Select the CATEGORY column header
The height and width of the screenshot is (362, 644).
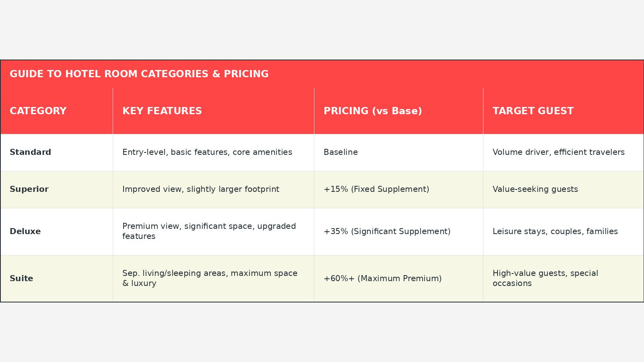pyautogui.click(x=57, y=111)
